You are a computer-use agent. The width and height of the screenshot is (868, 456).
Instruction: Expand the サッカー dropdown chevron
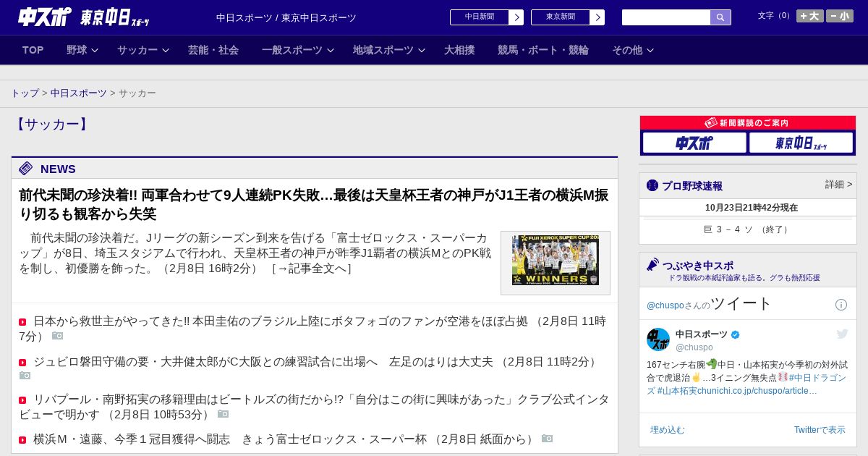click(166, 51)
